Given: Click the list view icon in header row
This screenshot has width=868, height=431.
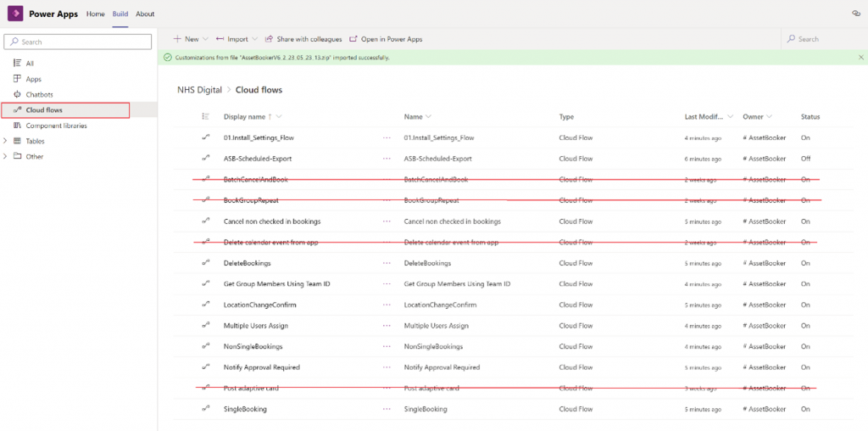Looking at the screenshot, I should pos(205,117).
